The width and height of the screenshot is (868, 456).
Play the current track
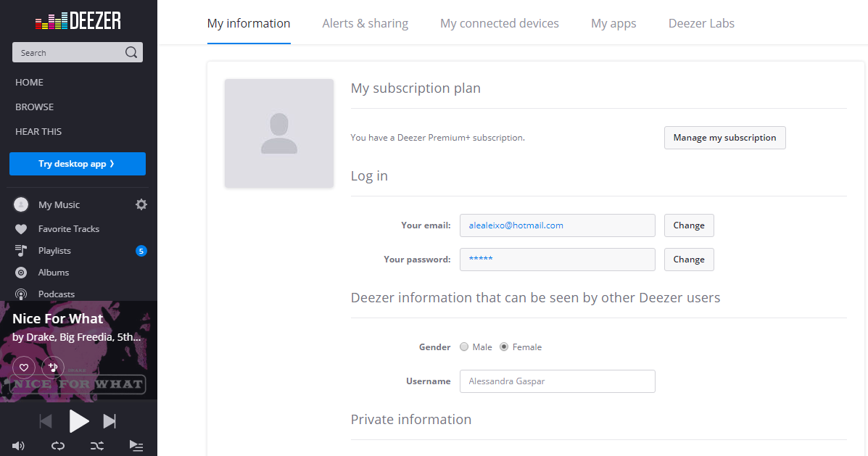(x=78, y=422)
